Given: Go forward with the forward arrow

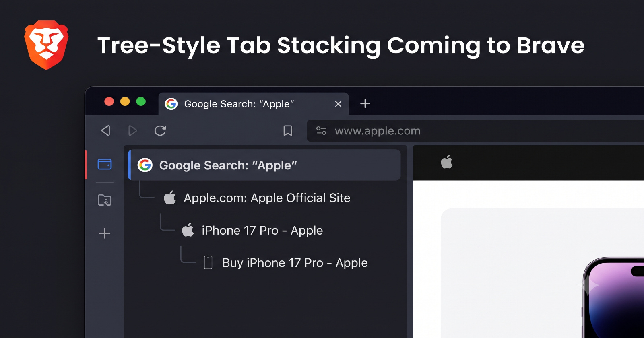Looking at the screenshot, I should coord(132,130).
